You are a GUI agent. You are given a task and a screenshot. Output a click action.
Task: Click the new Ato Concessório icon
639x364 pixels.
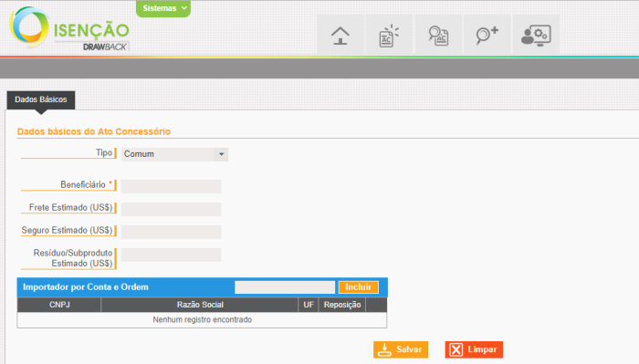click(x=389, y=35)
